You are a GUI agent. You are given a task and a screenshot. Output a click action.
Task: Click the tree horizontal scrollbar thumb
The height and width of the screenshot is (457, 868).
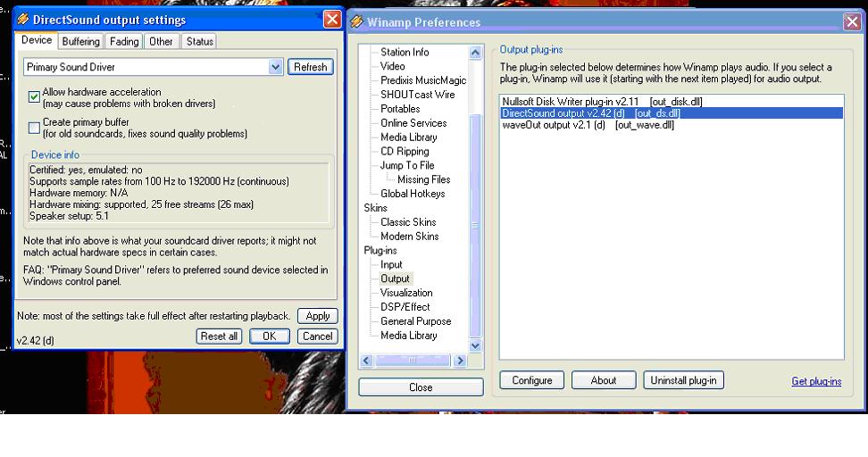(x=413, y=361)
